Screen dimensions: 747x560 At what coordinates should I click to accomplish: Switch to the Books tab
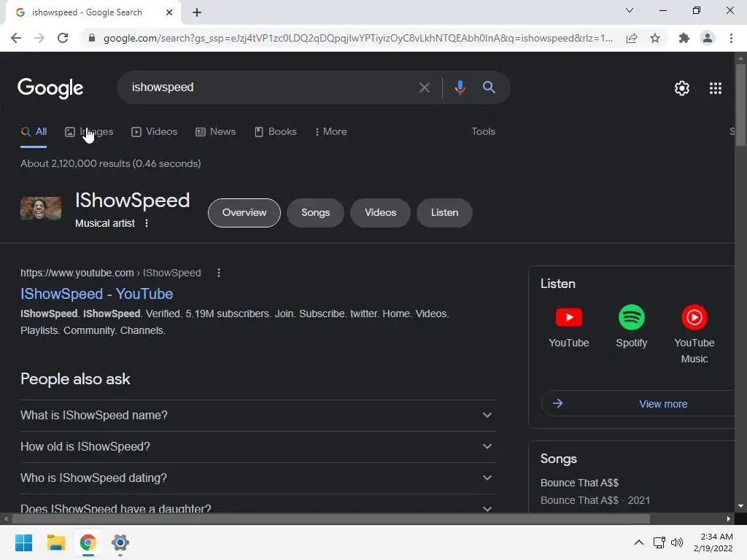point(275,132)
